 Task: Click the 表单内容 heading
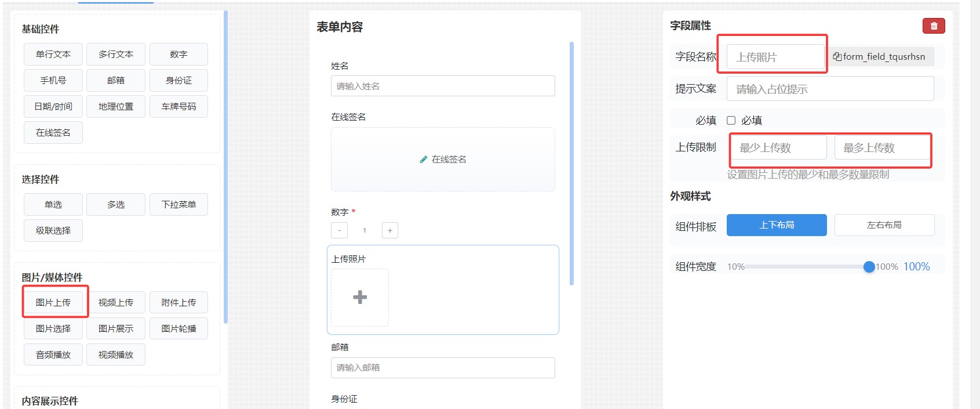point(340,27)
